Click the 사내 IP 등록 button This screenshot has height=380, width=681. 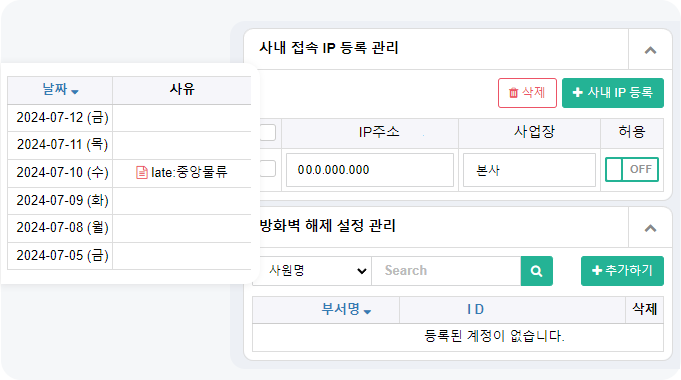[612, 93]
